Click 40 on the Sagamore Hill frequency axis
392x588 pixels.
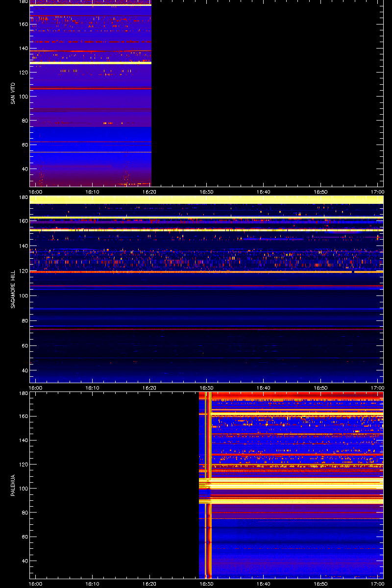24,370
